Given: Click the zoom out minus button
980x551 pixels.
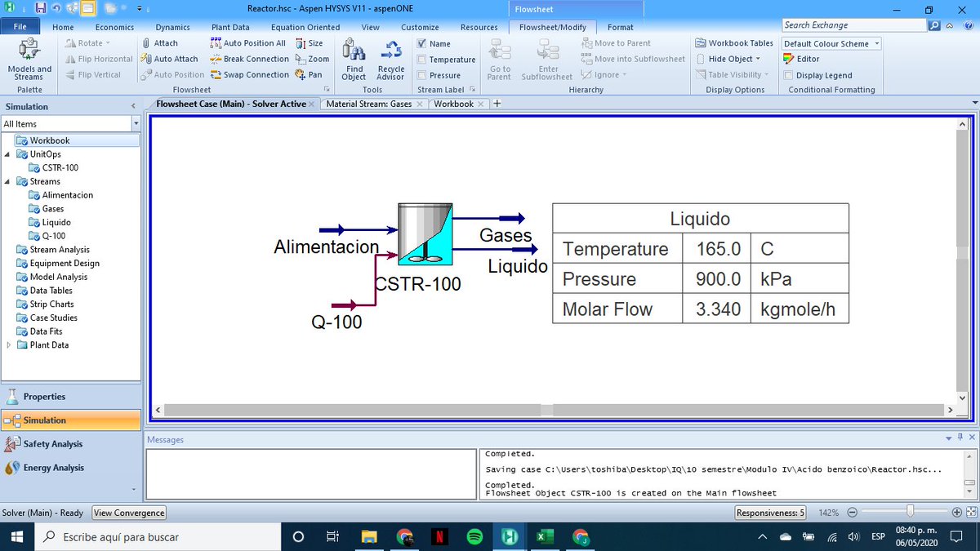Looking at the screenshot, I should 853,513.
